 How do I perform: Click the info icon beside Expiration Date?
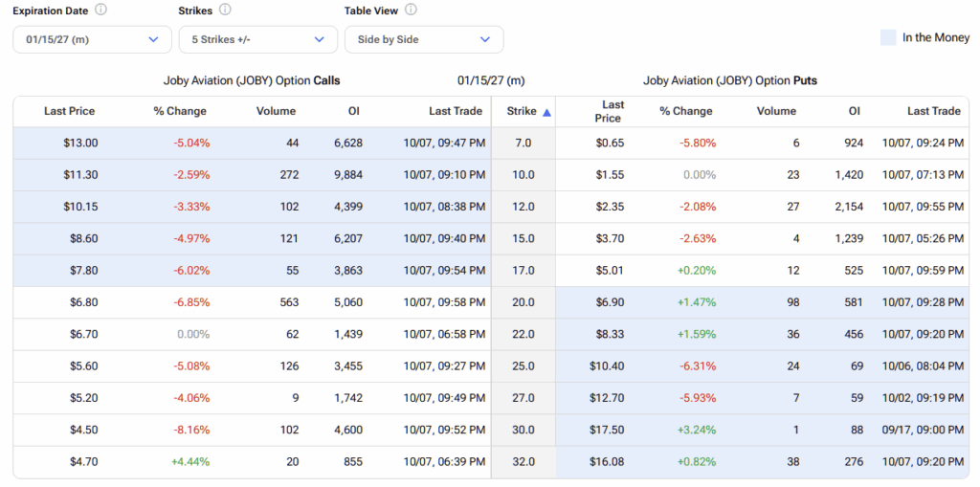tap(101, 11)
